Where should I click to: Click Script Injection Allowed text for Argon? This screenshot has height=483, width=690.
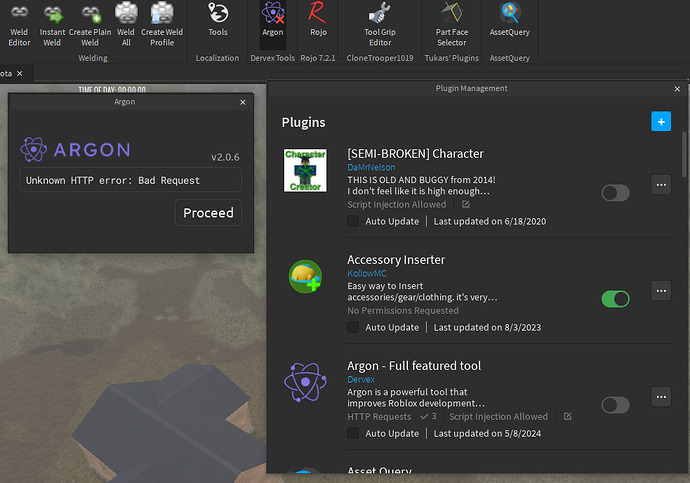[x=498, y=416]
